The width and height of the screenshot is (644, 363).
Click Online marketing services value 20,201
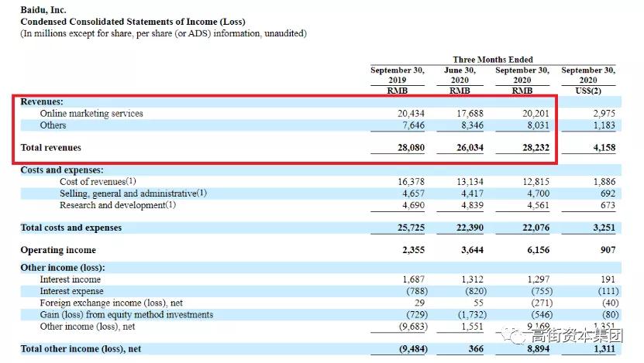click(x=536, y=114)
